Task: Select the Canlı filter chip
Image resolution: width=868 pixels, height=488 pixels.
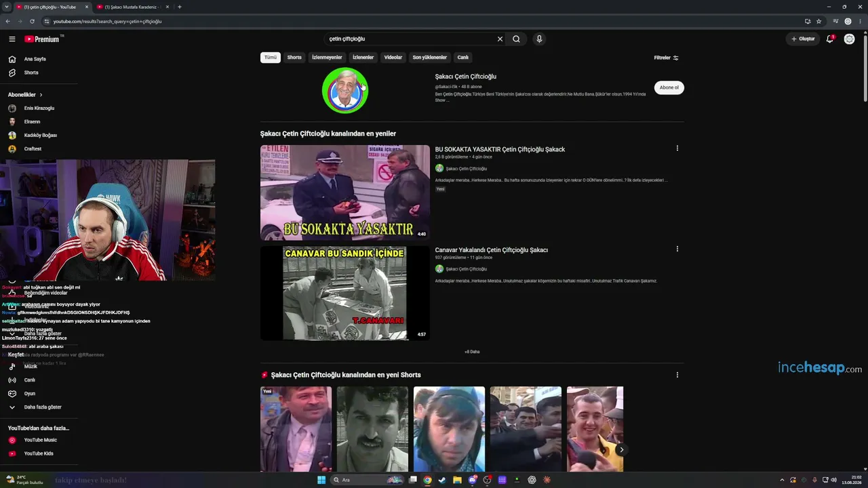Action: [463, 58]
